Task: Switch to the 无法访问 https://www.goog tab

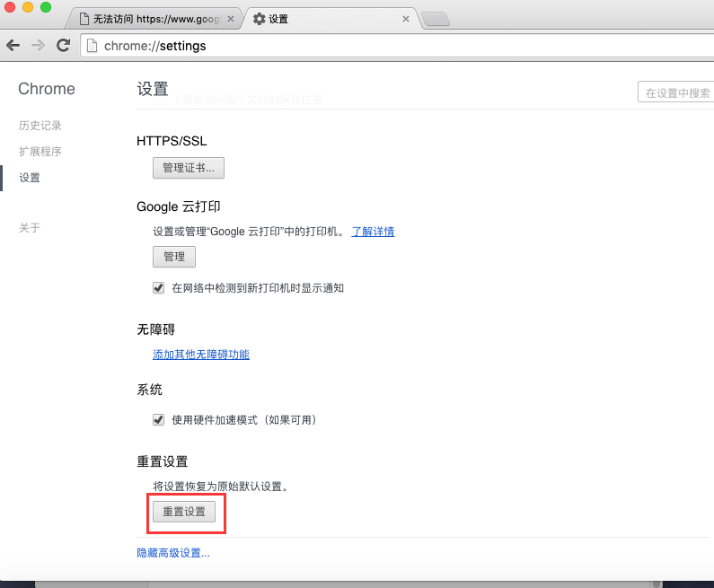Action: pos(154,19)
